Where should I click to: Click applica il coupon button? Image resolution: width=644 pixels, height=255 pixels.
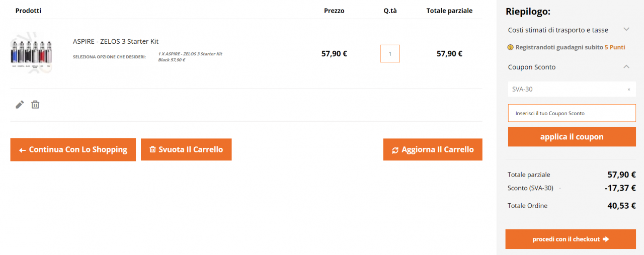point(572,137)
